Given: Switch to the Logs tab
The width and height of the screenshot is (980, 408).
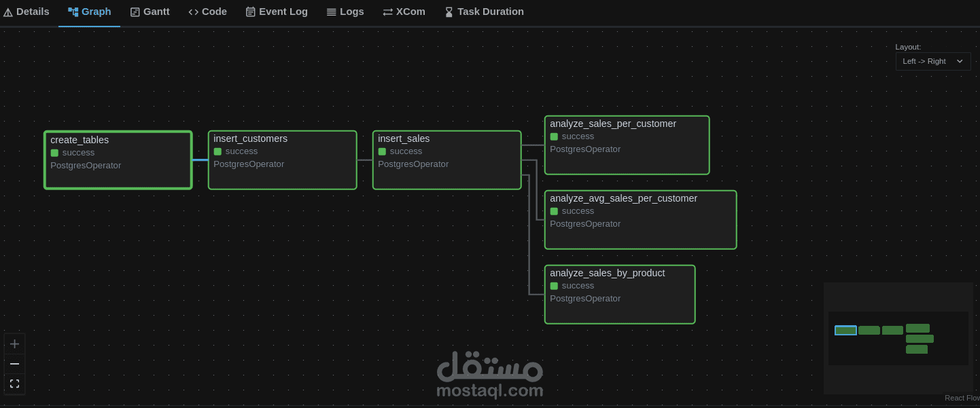Looking at the screenshot, I should pos(345,11).
